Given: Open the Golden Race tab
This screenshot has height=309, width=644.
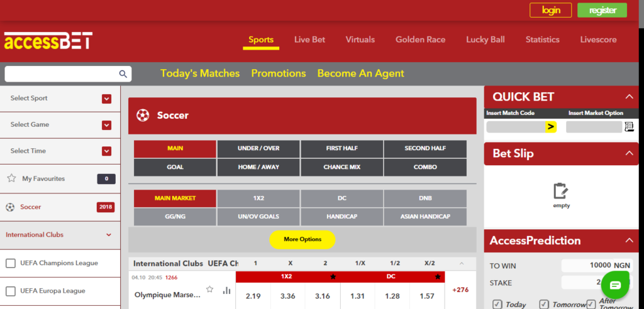Looking at the screenshot, I should pos(420,40).
